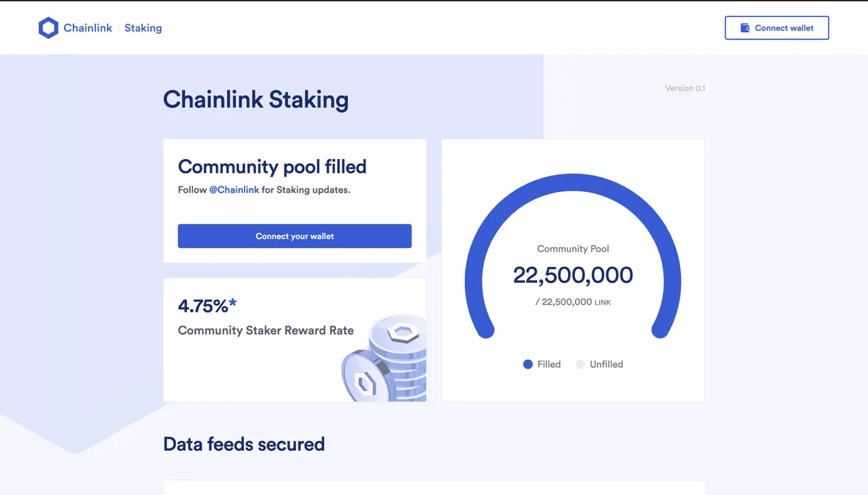868x495 pixels.
Task: Click Connect wallet in the header
Action: (x=776, y=28)
